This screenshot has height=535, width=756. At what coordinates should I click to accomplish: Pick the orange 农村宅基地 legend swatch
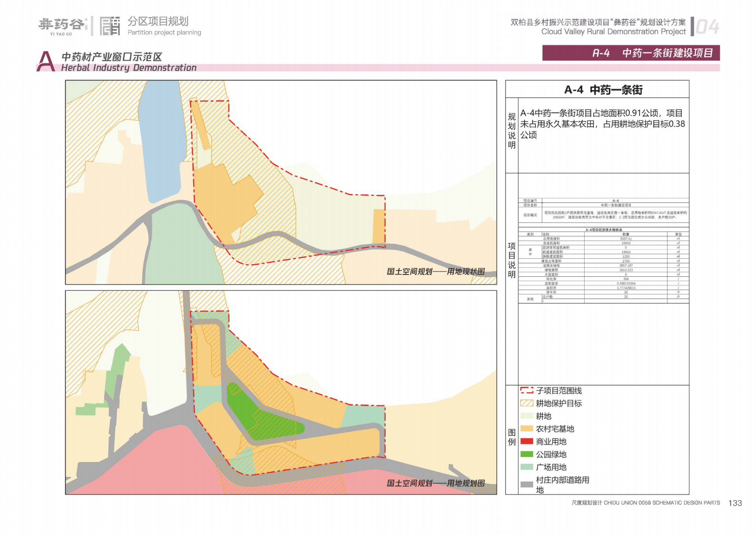tap(527, 429)
